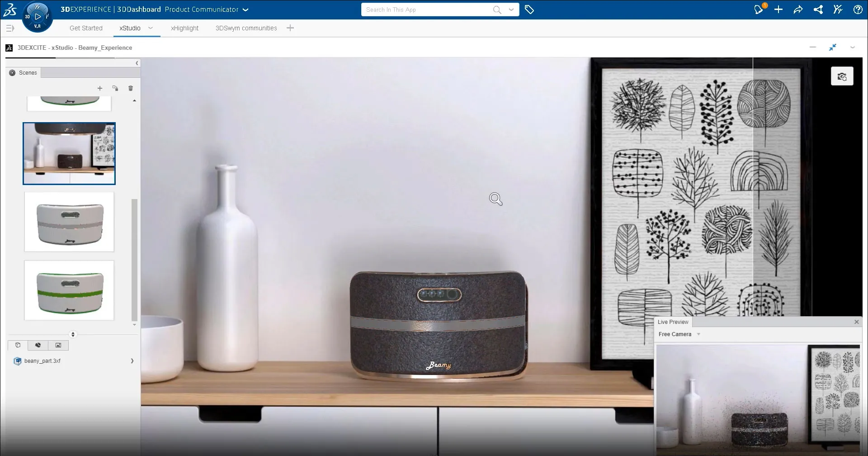The width and height of the screenshot is (868, 456).
Task: Switch to the environment image panel toggle
Action: tap(58, 345)
